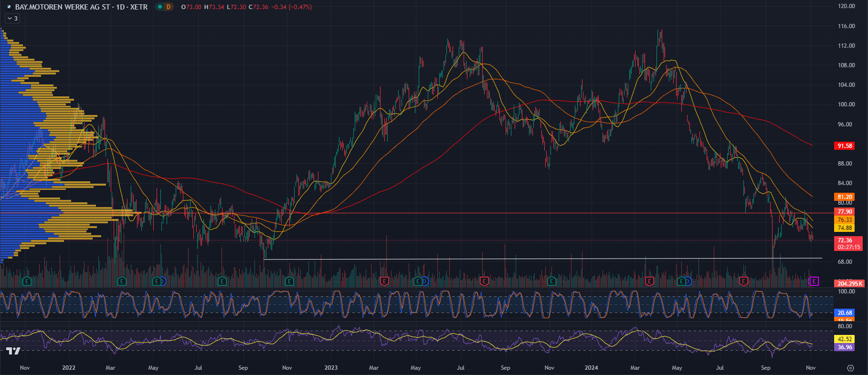The height and width of the screenshot is (375, 868).
Task: Click the BMW symbol logo icon
Action: pyautogui.click(x=9, y=7)
